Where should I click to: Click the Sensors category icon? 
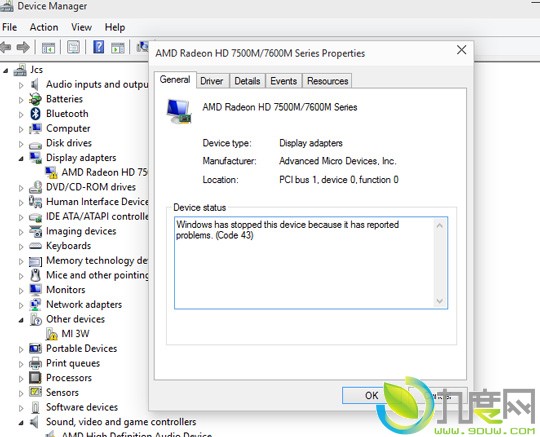pyautogui.click(x=35, y=392)
